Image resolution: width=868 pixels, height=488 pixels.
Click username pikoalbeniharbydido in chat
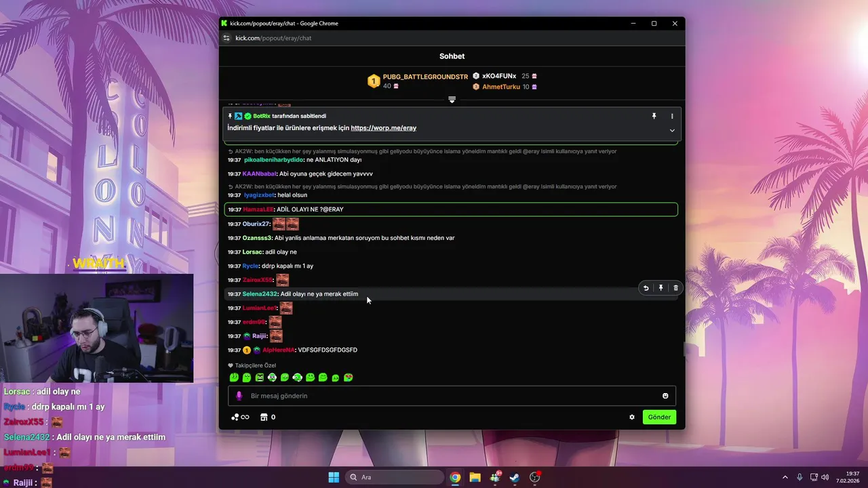pos(273,160)
